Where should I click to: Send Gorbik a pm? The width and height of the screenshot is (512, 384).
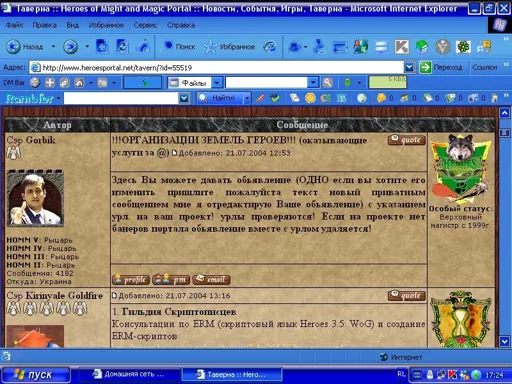click(x=171, y=279)
